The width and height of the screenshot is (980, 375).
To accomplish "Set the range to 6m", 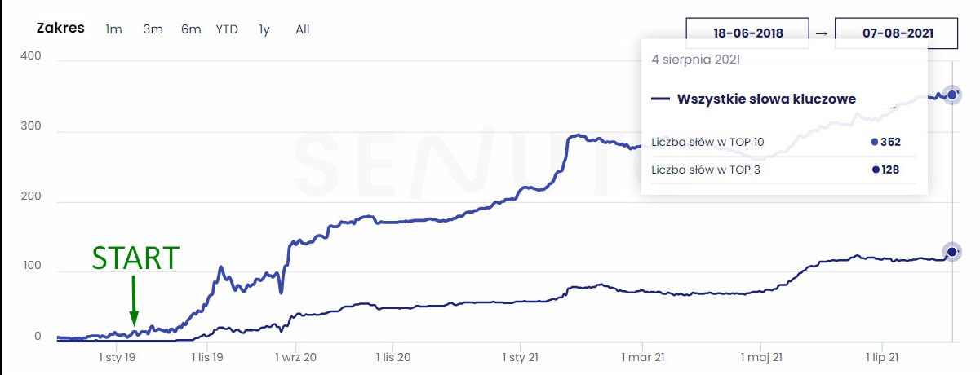I will 191,29.
